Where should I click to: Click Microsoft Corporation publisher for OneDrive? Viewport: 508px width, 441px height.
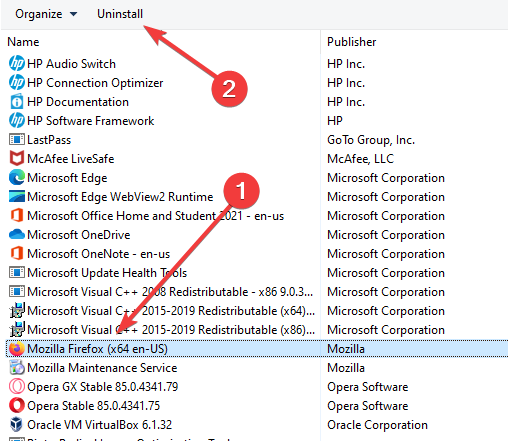click(x=386, y=235)
